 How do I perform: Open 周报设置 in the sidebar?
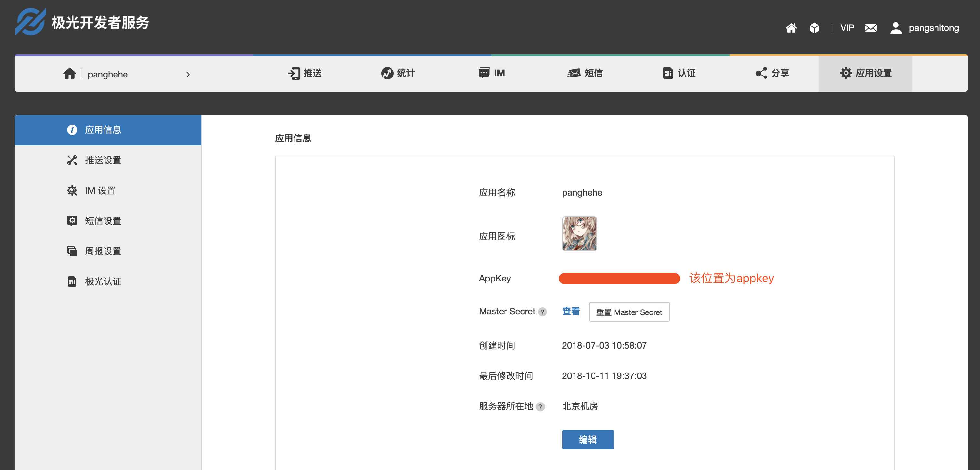pos(103,251)
